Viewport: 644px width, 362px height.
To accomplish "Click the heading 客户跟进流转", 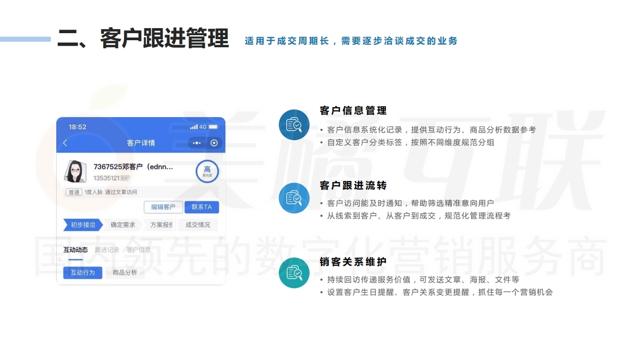I will [353, 186].
